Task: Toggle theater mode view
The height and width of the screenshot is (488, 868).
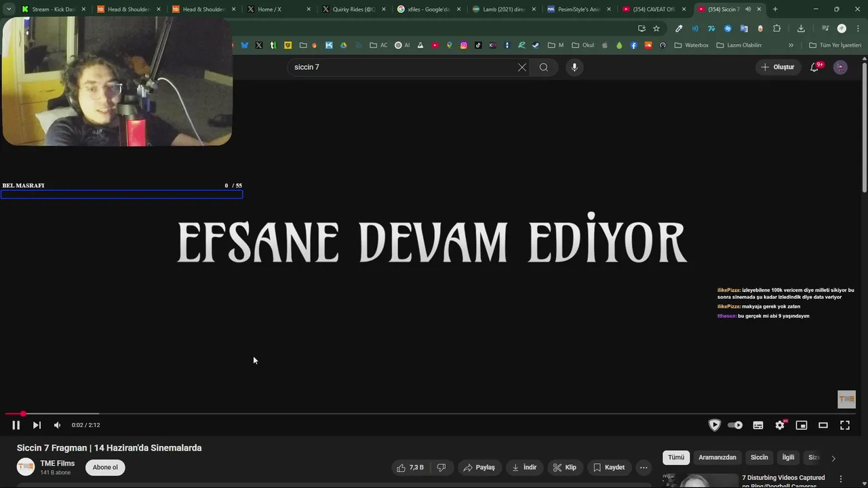Action: tap(823, 425)
